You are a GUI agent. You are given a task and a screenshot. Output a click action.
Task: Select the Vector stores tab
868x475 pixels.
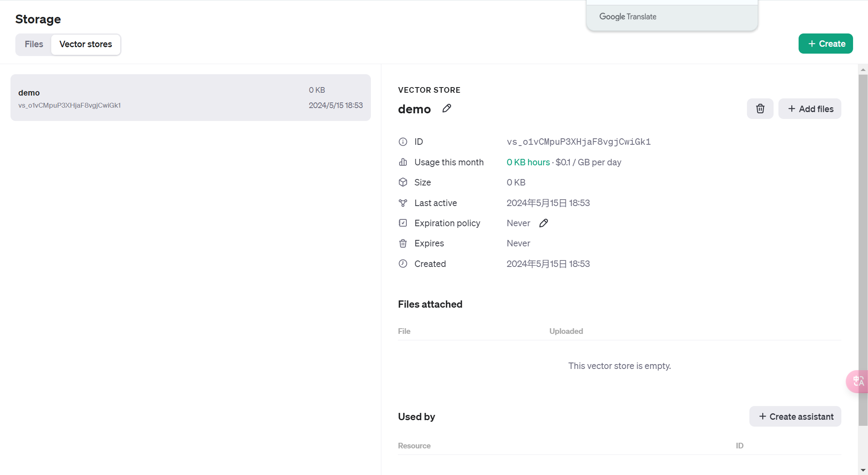tap(86, 44)
